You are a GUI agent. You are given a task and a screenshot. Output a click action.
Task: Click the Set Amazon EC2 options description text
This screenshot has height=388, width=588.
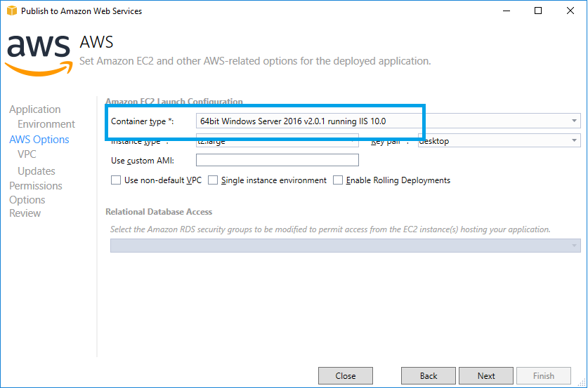(255, 61)
